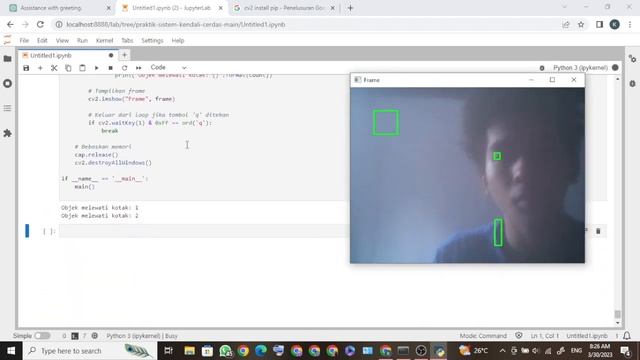Go back in browser history
Screen dimensions: 640x360
(10, 24)
